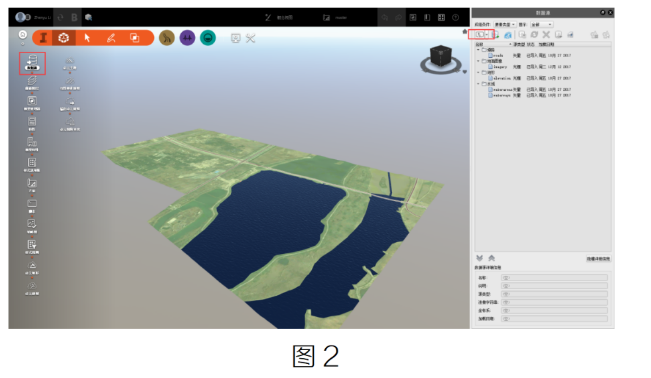Click the import icon beside the delete X
Image resolution: width=651 pixels, height=378 pixels.
[558, 35]
